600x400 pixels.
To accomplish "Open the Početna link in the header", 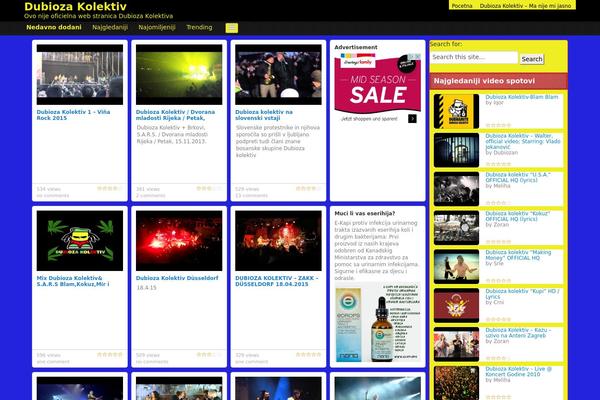I will pos(462,6).
